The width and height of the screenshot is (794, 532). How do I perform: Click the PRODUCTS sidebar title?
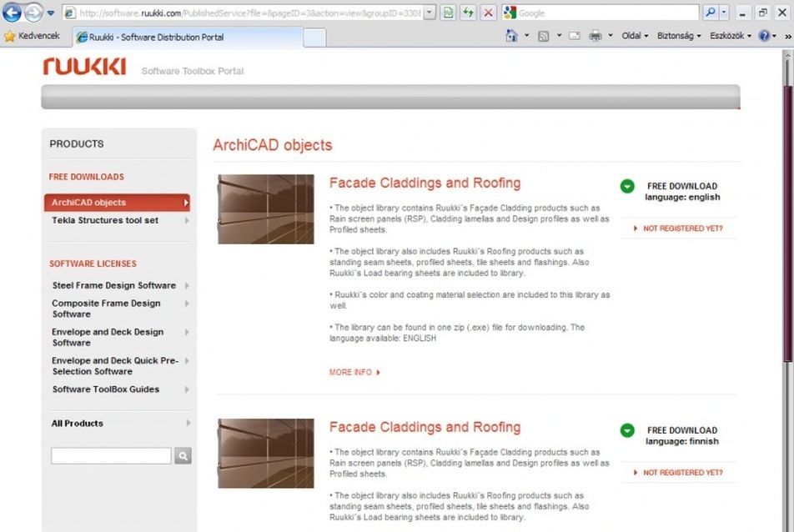coord(77,143)
